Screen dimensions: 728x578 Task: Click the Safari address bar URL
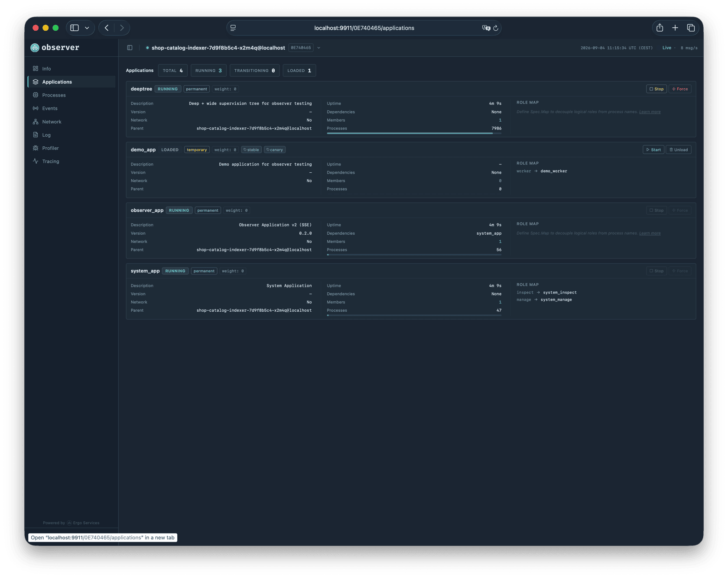tap(364, 28)
